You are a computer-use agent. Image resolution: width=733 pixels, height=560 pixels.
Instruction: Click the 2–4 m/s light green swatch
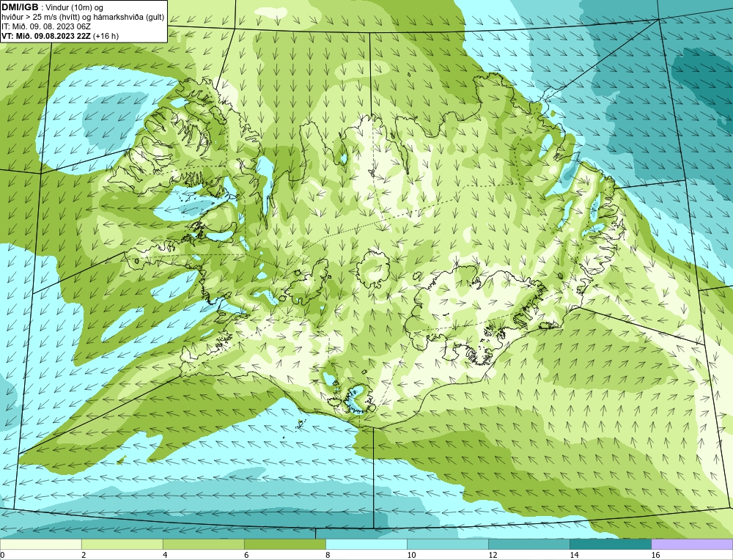(x=122, y=544)
